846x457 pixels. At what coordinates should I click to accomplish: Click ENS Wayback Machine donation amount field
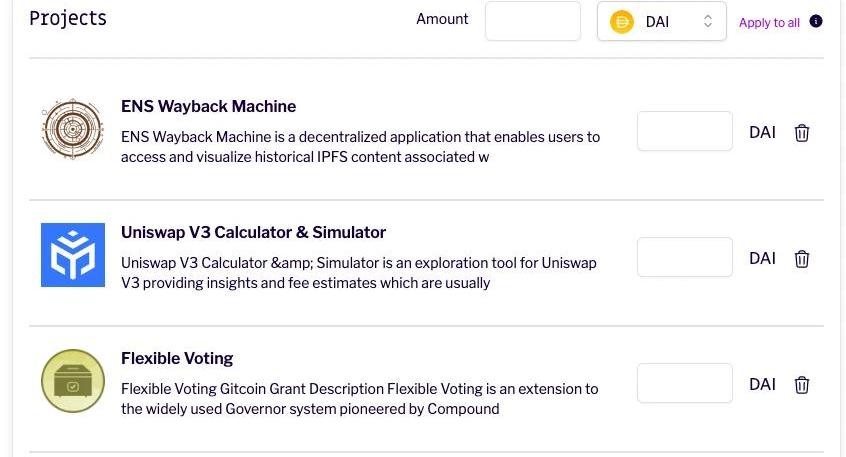click(x=685, y=131)
